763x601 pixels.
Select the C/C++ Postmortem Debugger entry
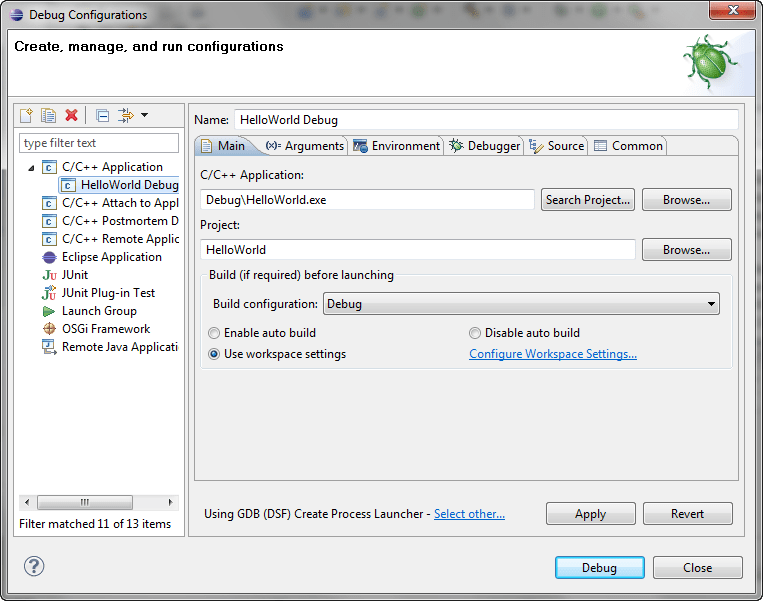point(120,221)
